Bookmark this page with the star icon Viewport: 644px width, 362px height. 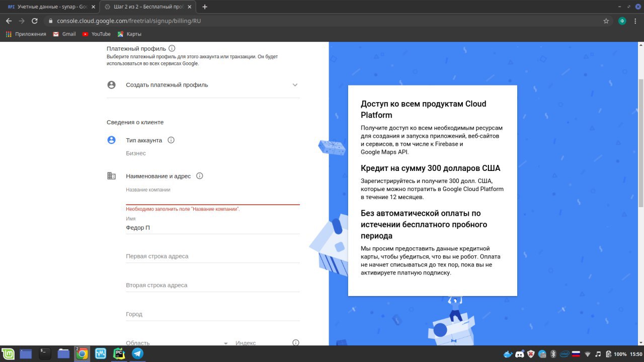tap(606, 21)
